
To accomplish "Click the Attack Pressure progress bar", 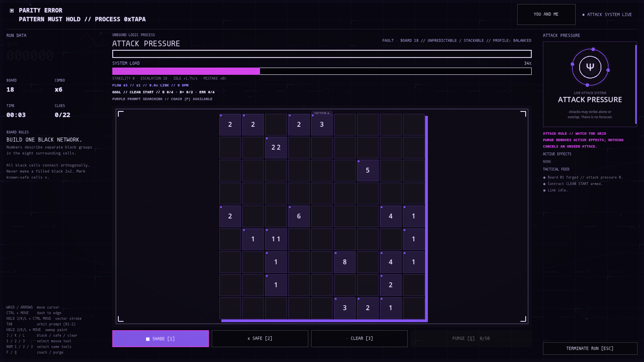I will (x=322, y=54).
